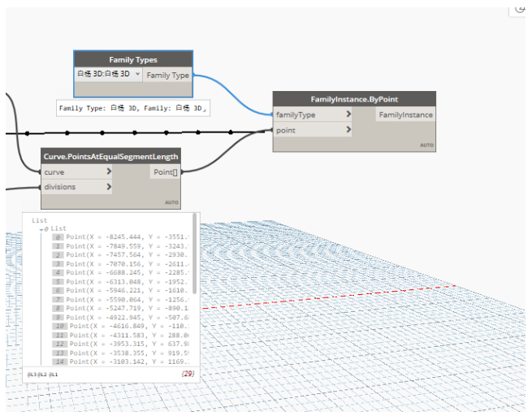Image resolution: width=532 pixels, height=416 pixels.
Task: Open the Family Types selection dropdown
Action: (109, 74)
